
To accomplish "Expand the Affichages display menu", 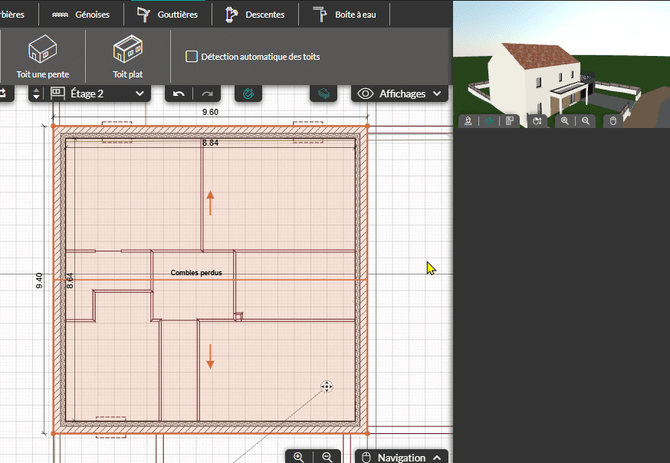I will tap(398, 93).
